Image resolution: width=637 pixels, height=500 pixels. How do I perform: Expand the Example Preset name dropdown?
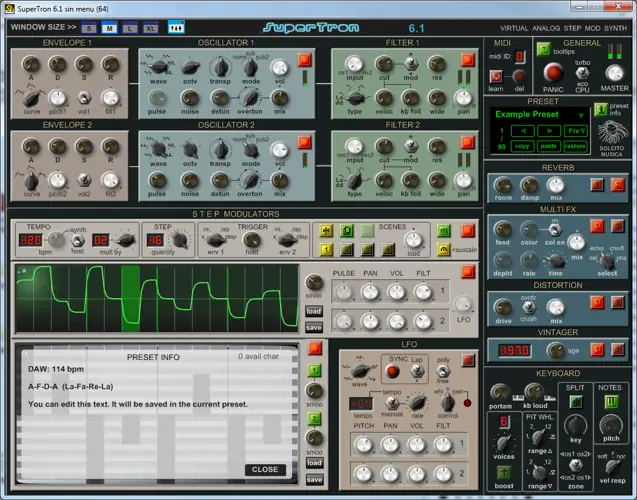581,115
